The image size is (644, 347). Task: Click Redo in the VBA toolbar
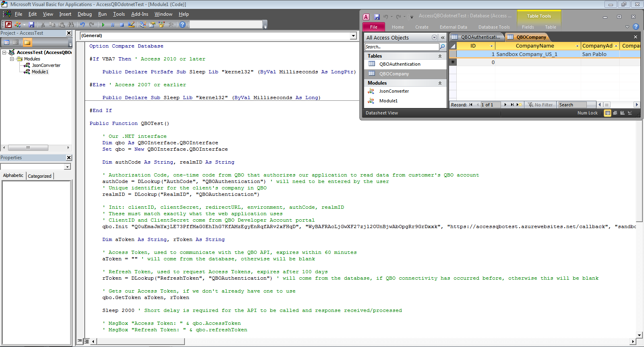92,25
